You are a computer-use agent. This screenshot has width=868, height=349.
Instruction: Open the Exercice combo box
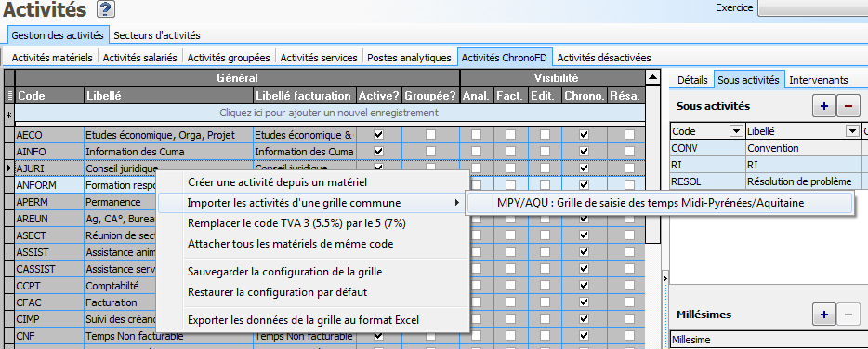(812, 7)
